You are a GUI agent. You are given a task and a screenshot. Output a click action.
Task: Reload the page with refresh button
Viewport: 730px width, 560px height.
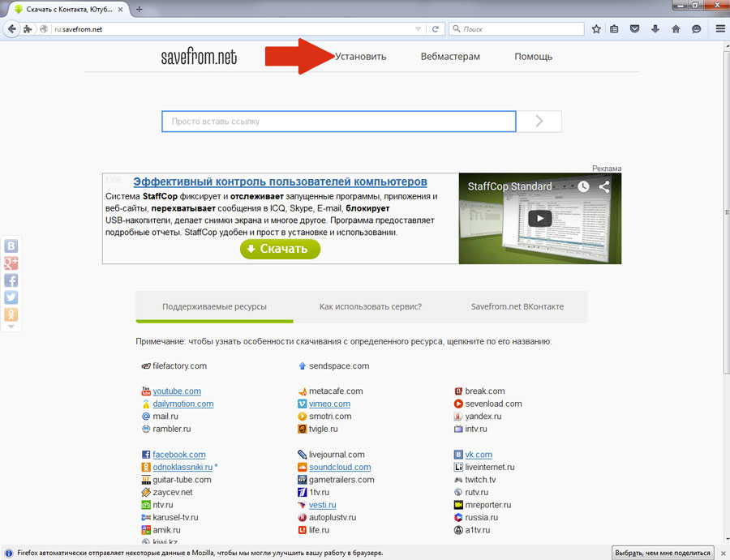436,29
